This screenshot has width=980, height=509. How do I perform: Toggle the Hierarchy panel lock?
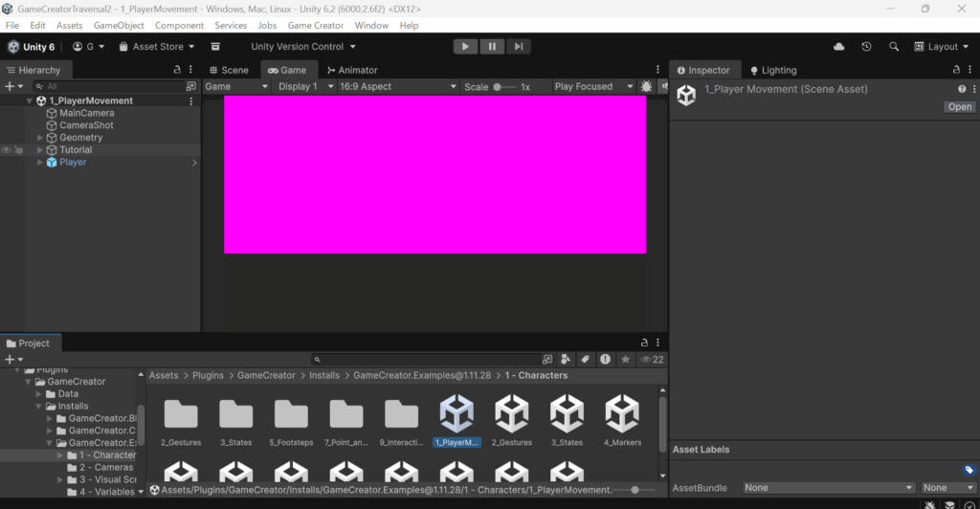tap(176, 70)
